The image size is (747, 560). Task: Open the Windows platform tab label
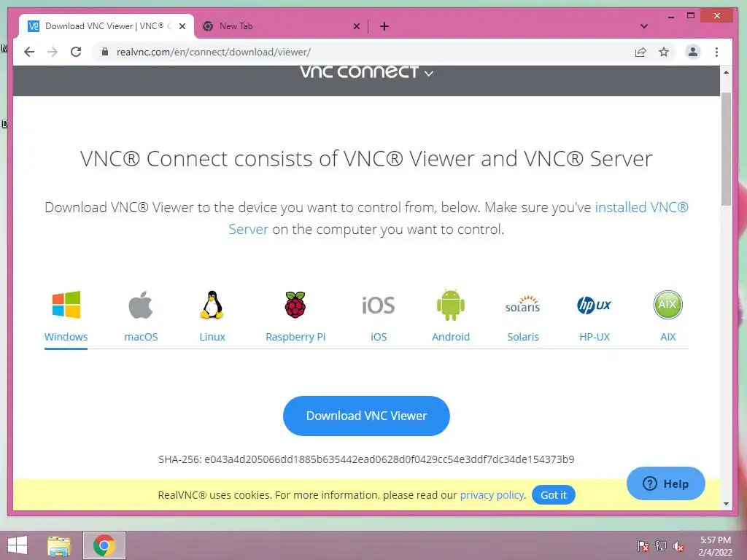[x=66, y=337]
